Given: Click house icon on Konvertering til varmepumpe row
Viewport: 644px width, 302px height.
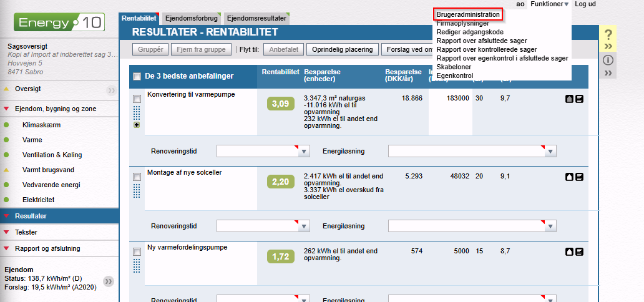Looking at the screenshot, I should (x=569, y=99).
